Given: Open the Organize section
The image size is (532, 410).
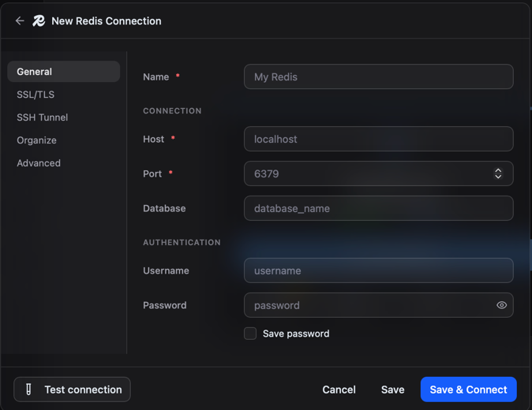Looking at the screenshot, I should pos(63,140).
